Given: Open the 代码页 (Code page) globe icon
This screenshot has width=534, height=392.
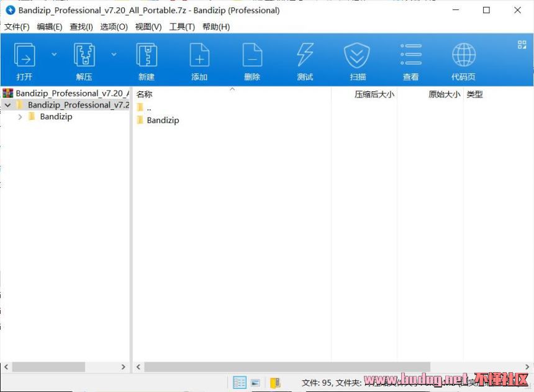Looking at the screenshot, I should tap(463, 61).
